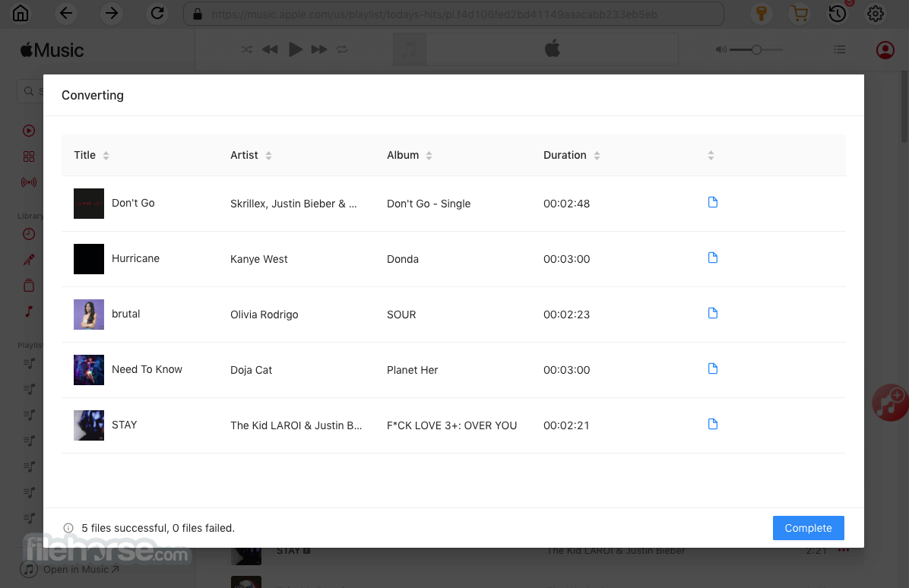The width and height of the screenshot is (909, 588).
Task: Select duration 00:02:48 cell
Action: [566, 204]
